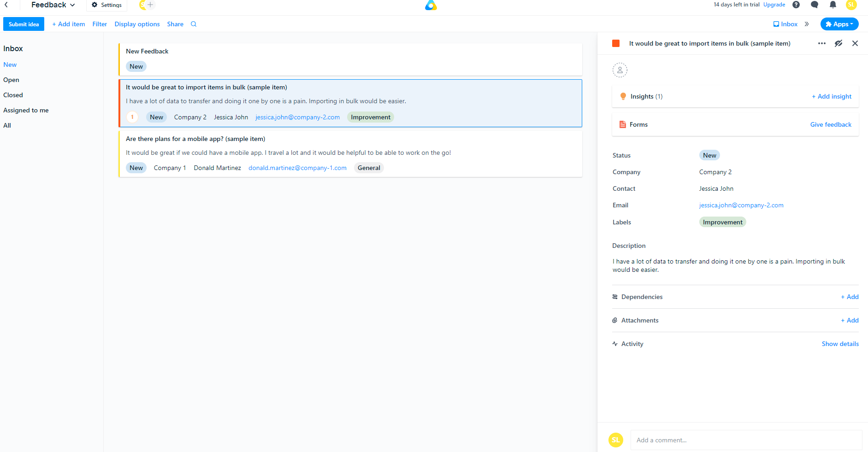Click New status tag on New Feedback

click(136, 66)
